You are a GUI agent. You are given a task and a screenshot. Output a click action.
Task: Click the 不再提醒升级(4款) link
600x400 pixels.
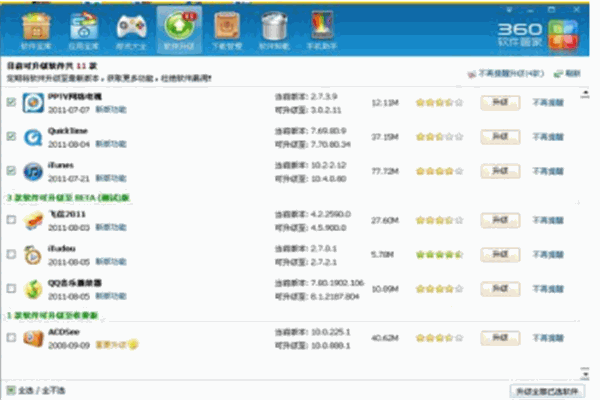(x=511, y=73)
